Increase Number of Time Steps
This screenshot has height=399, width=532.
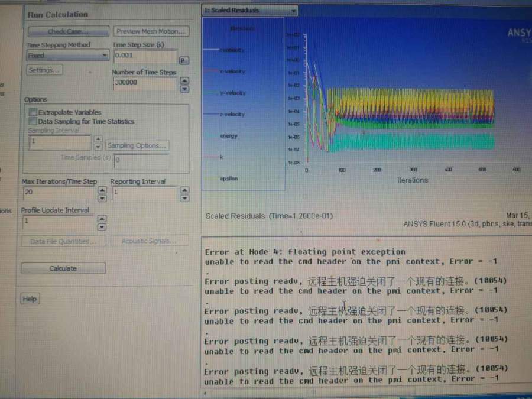pyautogui.click(x=184, y=81)
